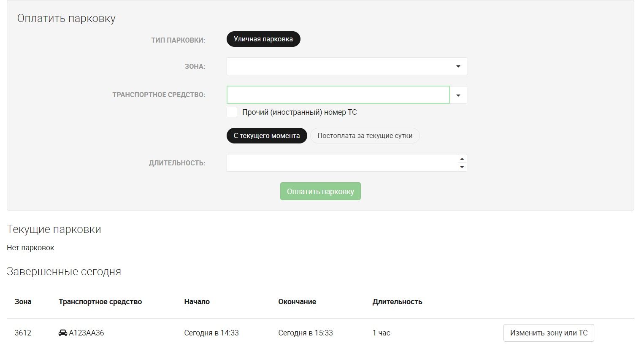Choose the С текущего момента option
This screenshot has height=346, width=644.
(x=267, y=135)
